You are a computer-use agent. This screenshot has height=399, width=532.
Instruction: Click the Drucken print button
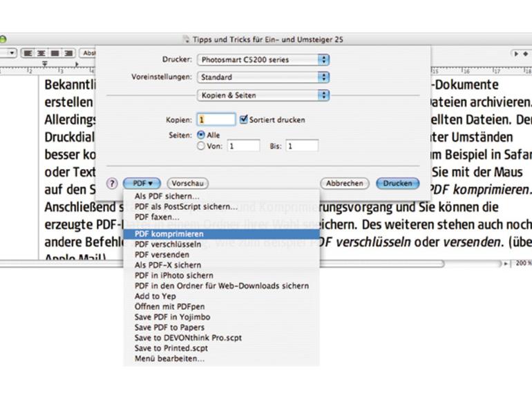click(398, 184)
